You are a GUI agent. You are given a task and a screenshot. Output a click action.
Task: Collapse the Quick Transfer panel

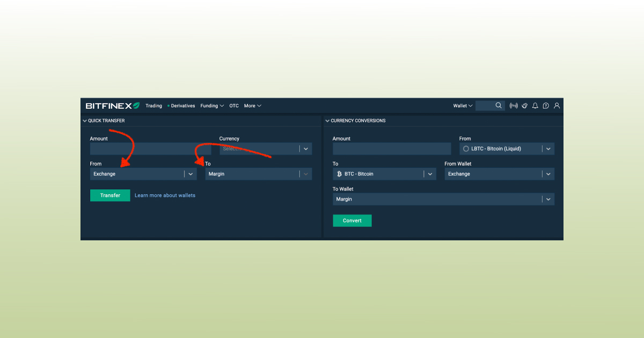click(x=85, y=121)
